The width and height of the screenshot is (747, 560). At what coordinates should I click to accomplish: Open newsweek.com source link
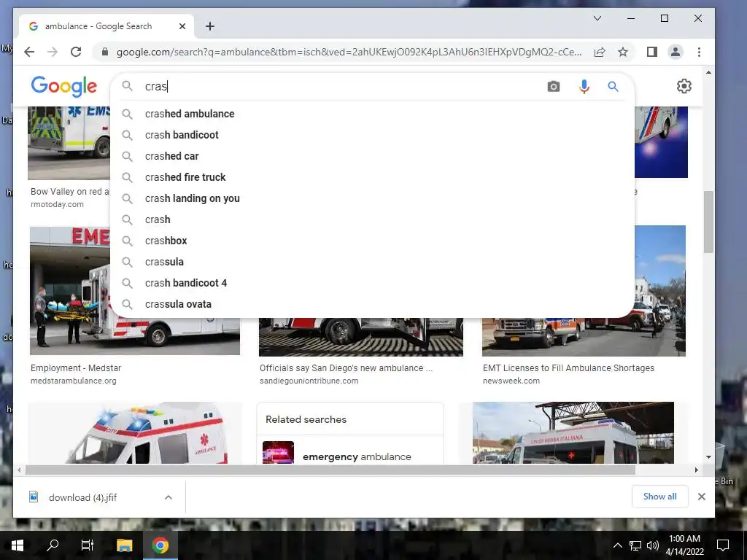point(511,381)
